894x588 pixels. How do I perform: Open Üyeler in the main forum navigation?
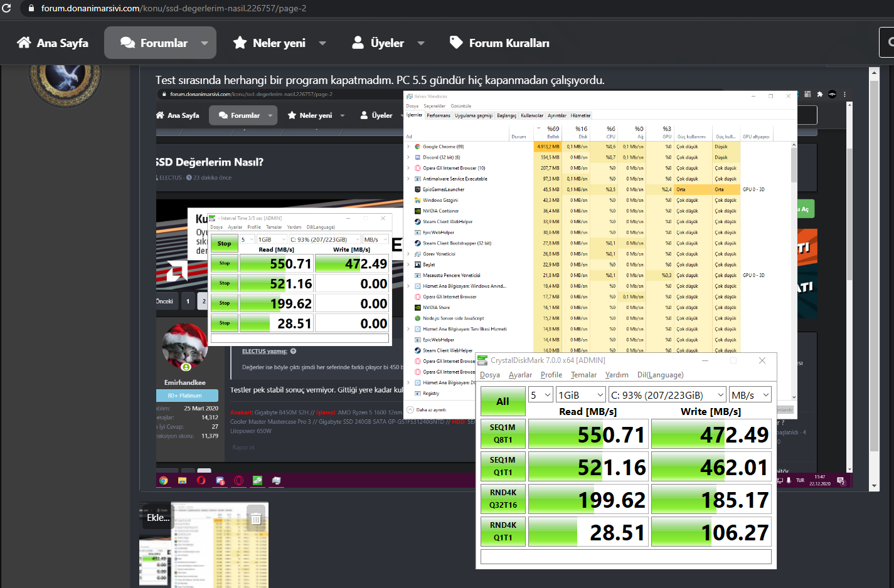pyautogui.click(x=378, y=43)
